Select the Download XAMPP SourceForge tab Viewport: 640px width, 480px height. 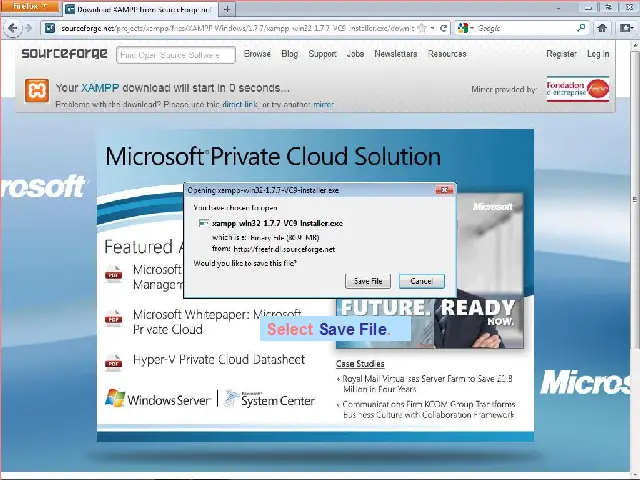pyautogui.click(x=140, y=9)
